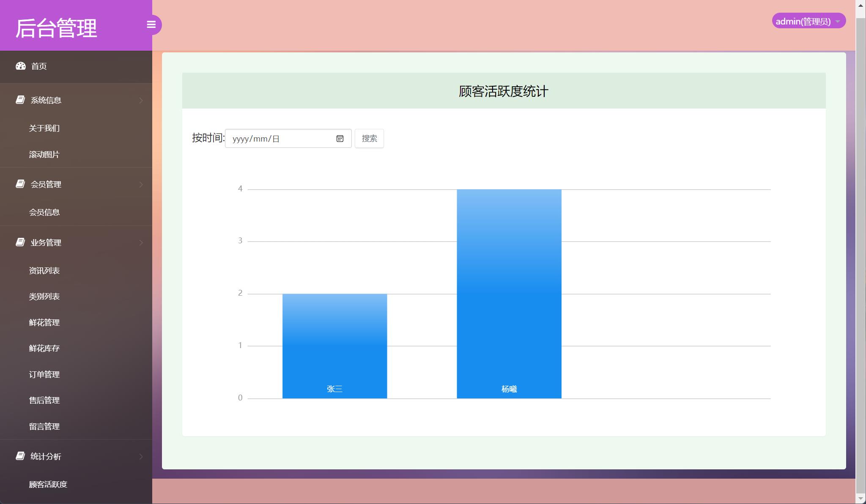Select 鲜花库存 from the sidebar
Image resolution: width=866 pixels, height=504 pixels.
tap(44, 348)
